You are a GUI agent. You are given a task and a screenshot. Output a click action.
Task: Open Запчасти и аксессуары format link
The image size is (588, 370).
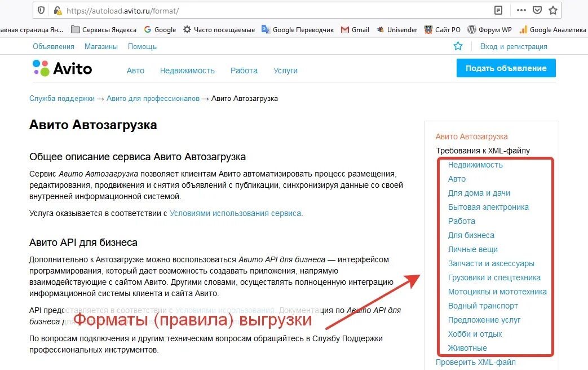491,263
